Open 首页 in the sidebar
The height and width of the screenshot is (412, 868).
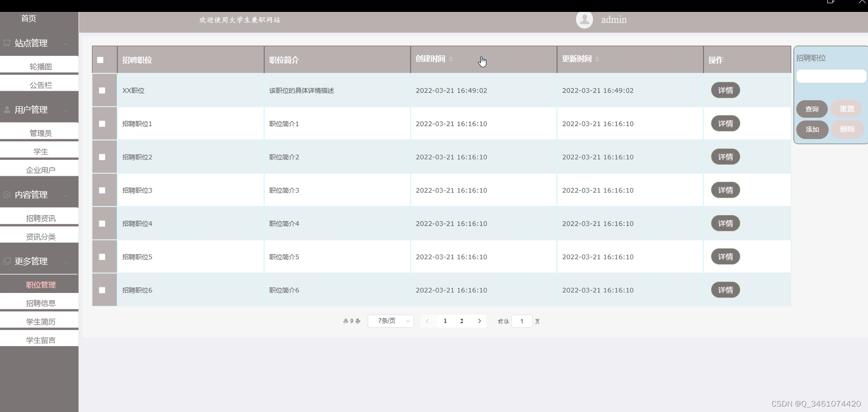[28, 18]
